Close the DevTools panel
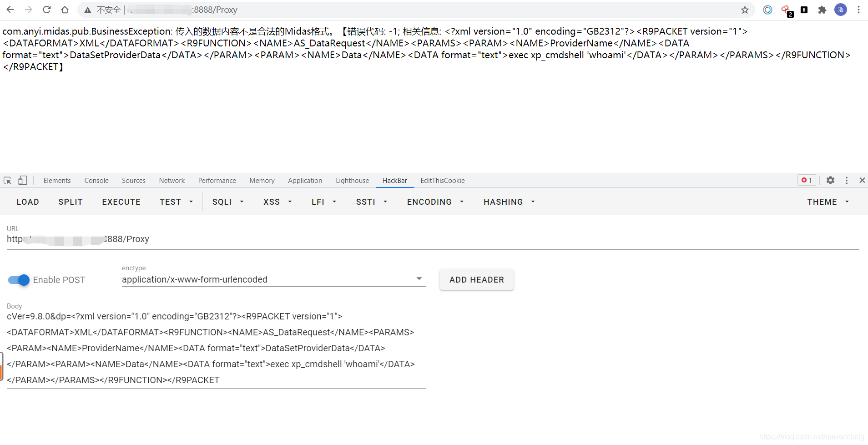The height and width of the screenshot is (445, 868). click(x=862, y=180)
